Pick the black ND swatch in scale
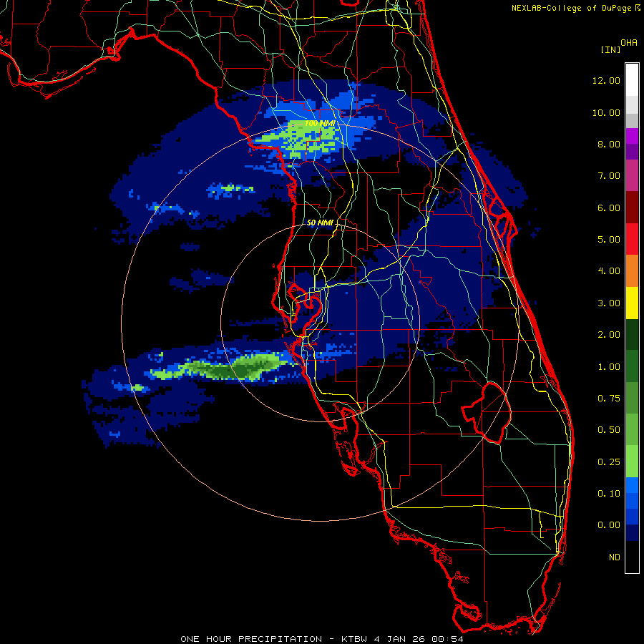The height and width of the screenshot is (644, 644). (x=632, y=557)
